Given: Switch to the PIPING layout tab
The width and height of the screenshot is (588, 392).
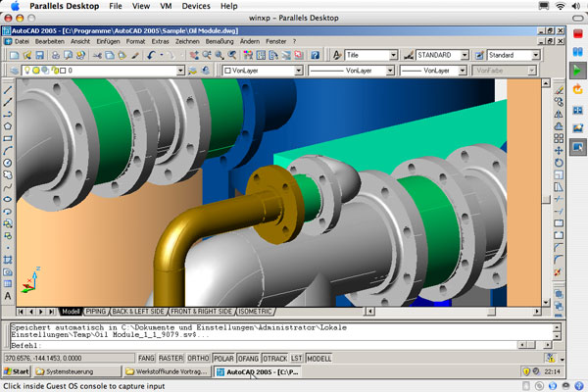Looking at the screenshot, I should click(96, 312).
